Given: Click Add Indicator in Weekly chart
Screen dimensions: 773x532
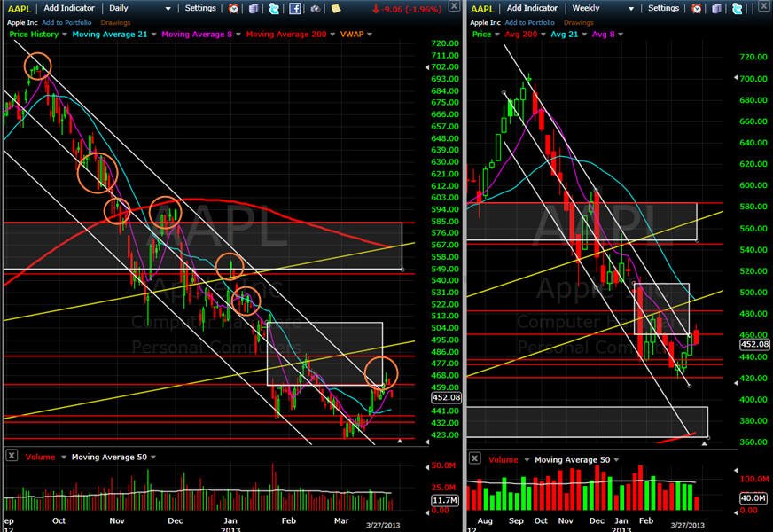Looking at the screenshot, I should coord(532,8).
